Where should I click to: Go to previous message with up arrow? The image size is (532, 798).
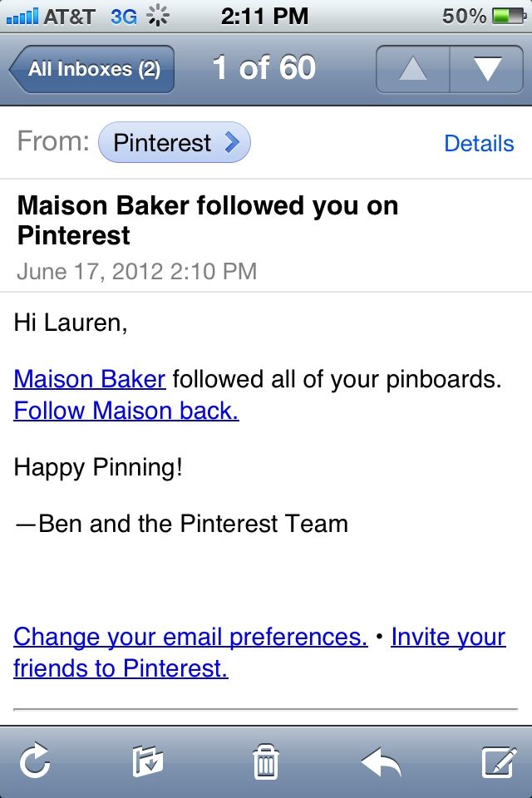[x=413, y=69]
